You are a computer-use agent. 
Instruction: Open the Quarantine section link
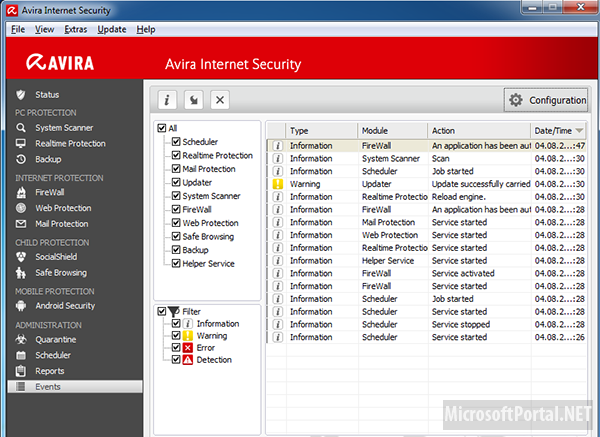click(56, 339)
